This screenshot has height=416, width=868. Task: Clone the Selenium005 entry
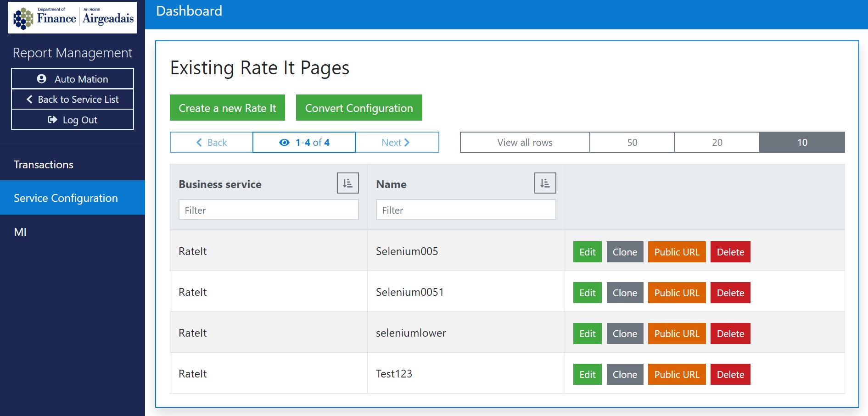point(625,252)
